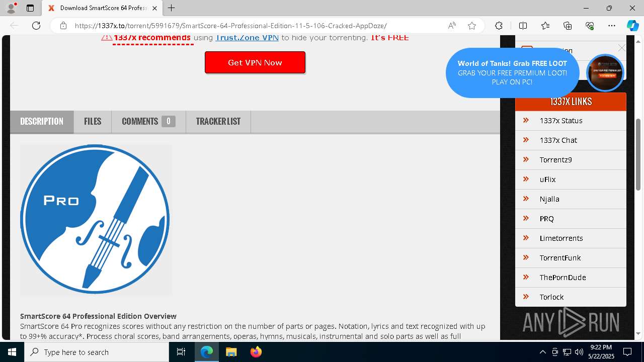Show hidden system tray icons
644x362 pixels.
542,352
